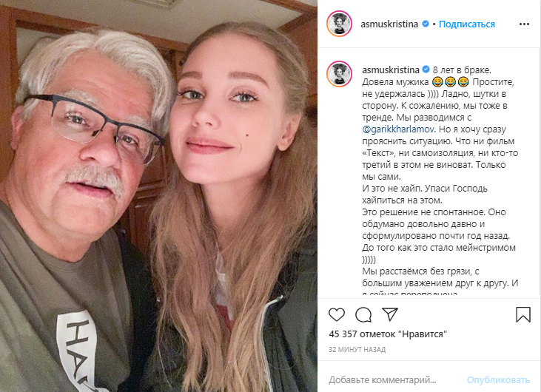
Task: View the 45 357 likes list
Action: (x=388, y=334)
